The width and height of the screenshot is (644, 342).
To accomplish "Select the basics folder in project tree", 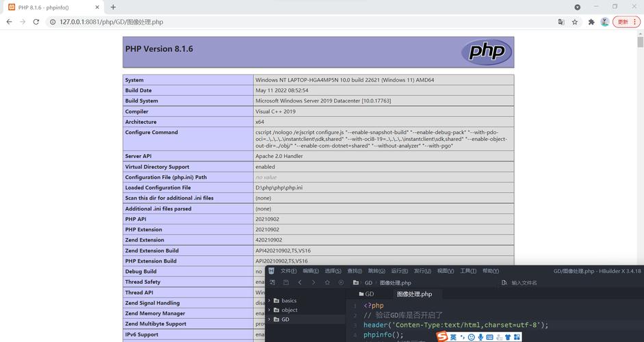I will [289, 300].
